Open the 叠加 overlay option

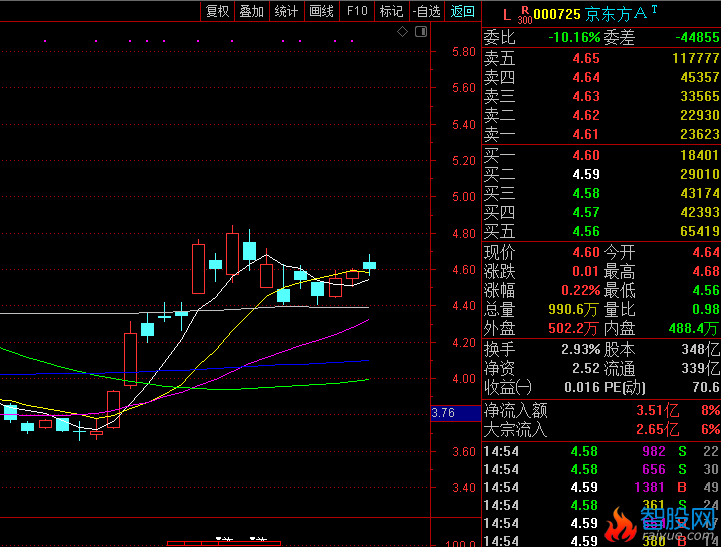[x=252, y=11]
